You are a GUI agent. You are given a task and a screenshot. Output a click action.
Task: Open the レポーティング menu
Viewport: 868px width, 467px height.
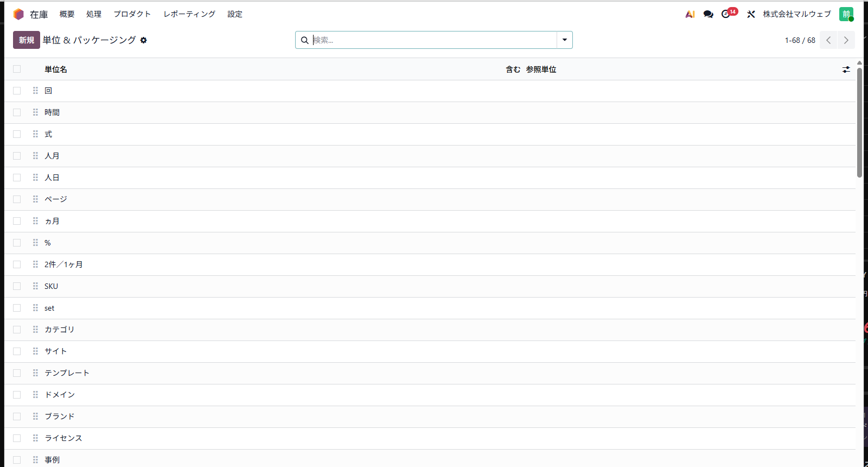[x=189, y=14]
